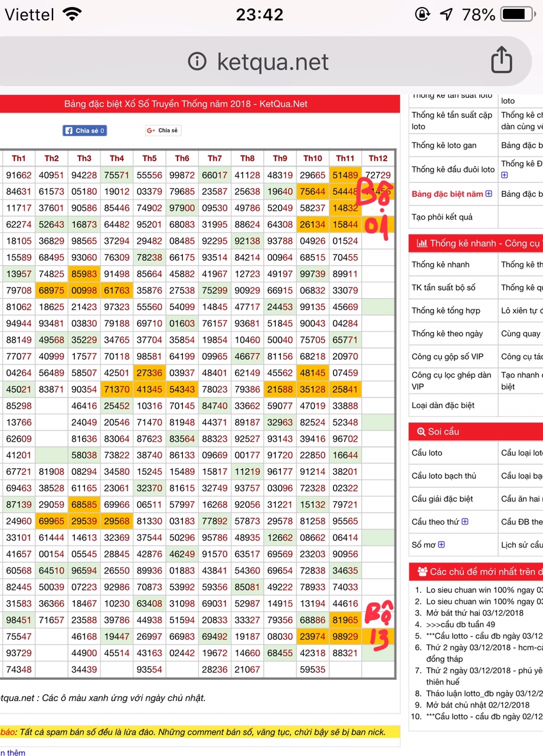Select the highlighted cell 27336
Viewport: 543px width, 756px height.
point(149,373)
